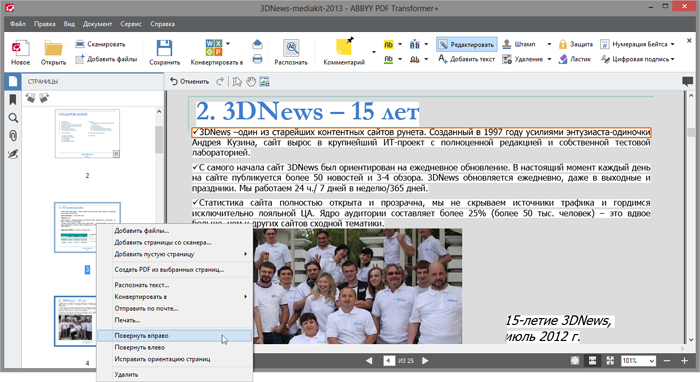Expand the Комментарий dropdown arrow
The width and height of the screenshot is (700, 382).
click(374, 52)
